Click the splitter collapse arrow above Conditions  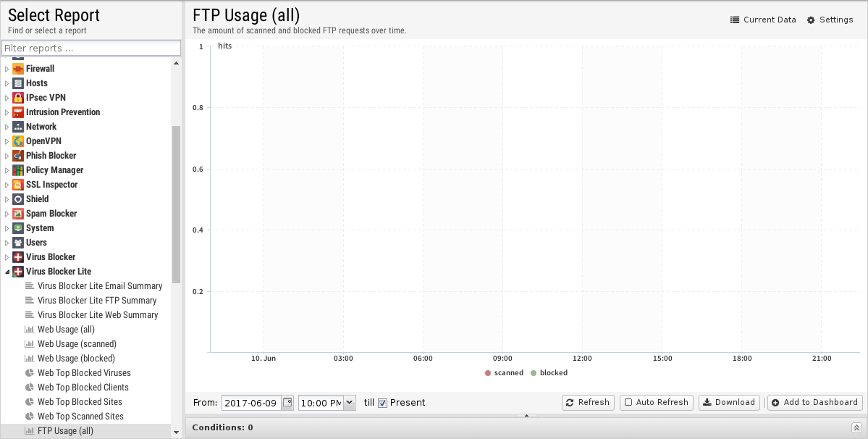[526, 415]
